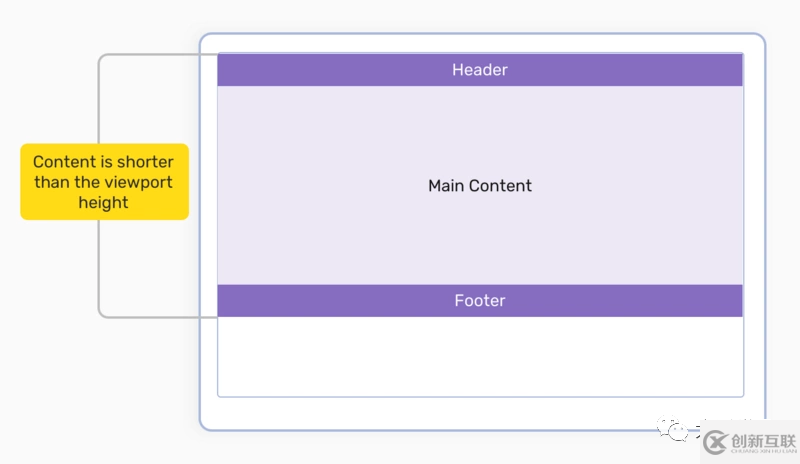Click the top edge of outer viewport frame
The width and height of the screenshot is (800, 464).
(x=480, y=34)
